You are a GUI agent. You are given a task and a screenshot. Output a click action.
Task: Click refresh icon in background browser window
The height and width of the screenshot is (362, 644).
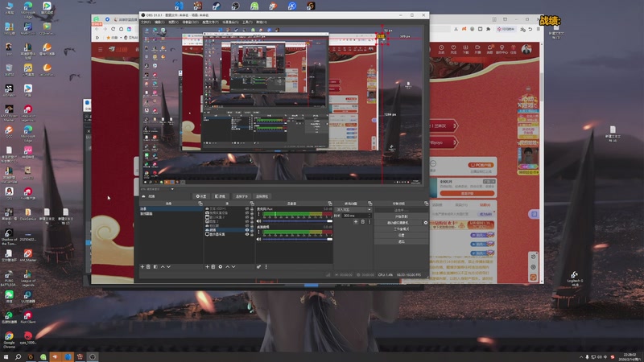click(x=113, y=29)
